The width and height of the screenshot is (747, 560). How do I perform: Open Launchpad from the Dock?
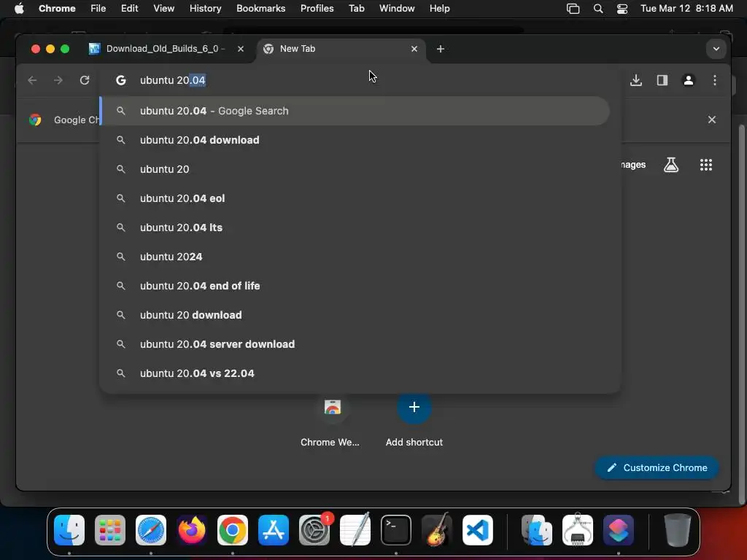pos(110,530)
